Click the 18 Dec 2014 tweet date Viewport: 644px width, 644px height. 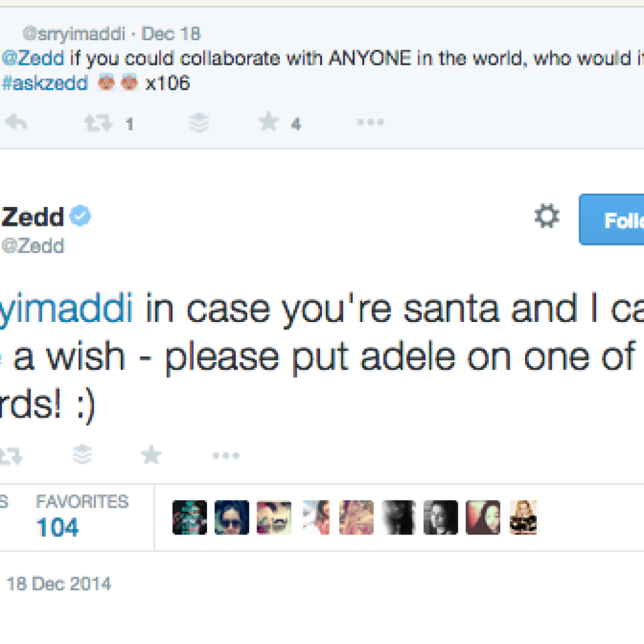click(58, 584)
